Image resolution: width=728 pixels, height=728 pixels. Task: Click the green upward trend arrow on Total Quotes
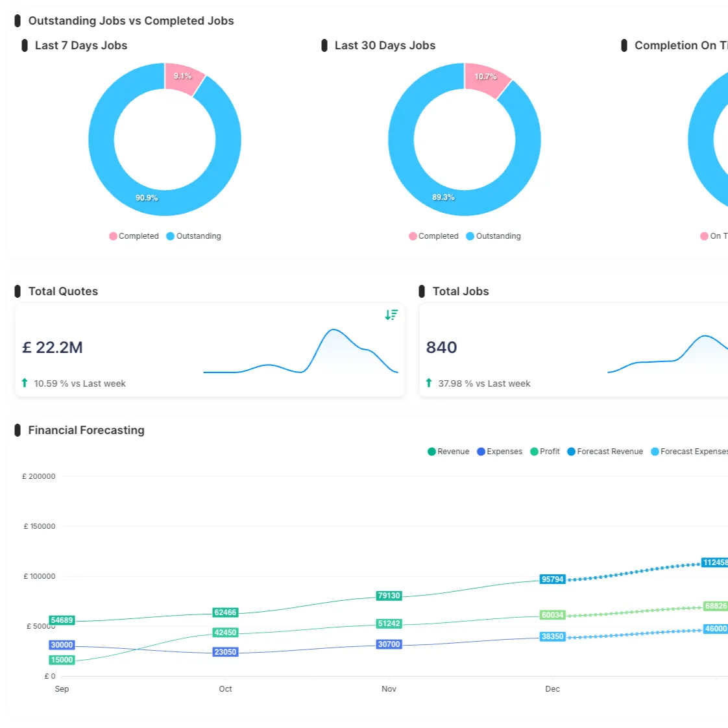tap(25, 383)
